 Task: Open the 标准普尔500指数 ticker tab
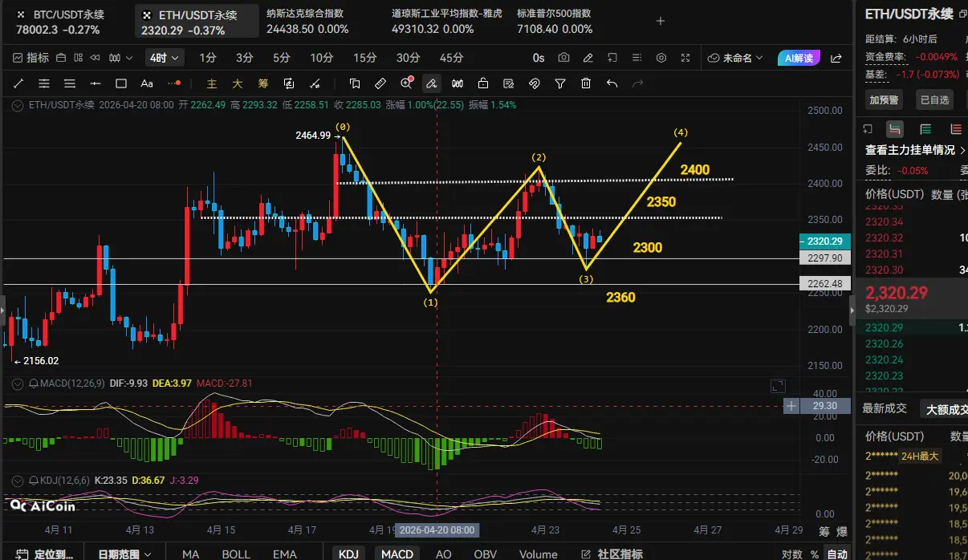[x=555, y=22]
